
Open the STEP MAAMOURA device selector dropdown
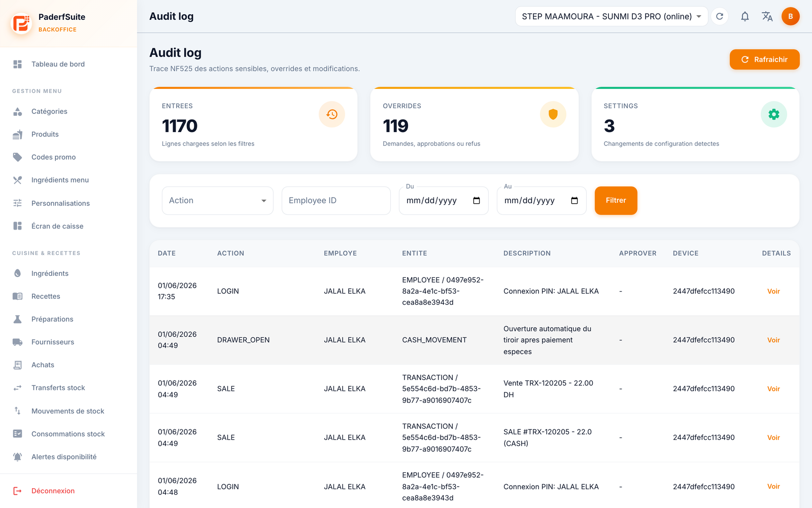click(x=612, y=16)
